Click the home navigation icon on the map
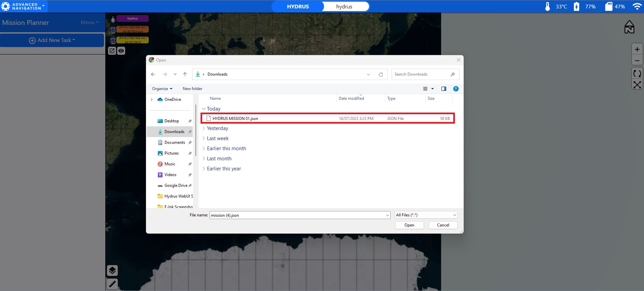The image size is (644, 291). click(629, 27)
